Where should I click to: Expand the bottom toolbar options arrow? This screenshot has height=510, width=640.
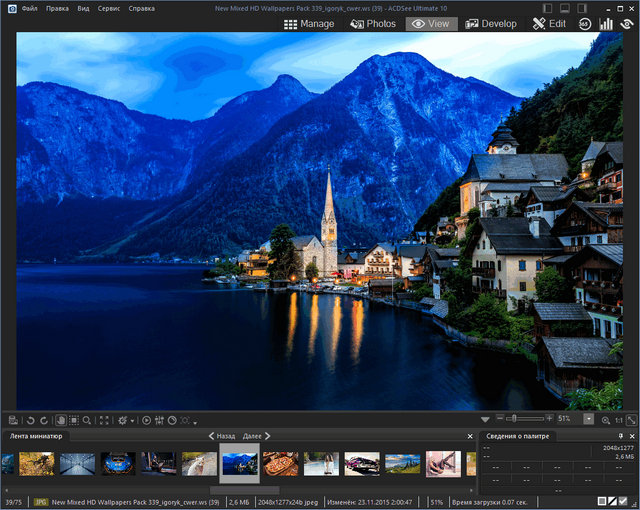(195, 422)
